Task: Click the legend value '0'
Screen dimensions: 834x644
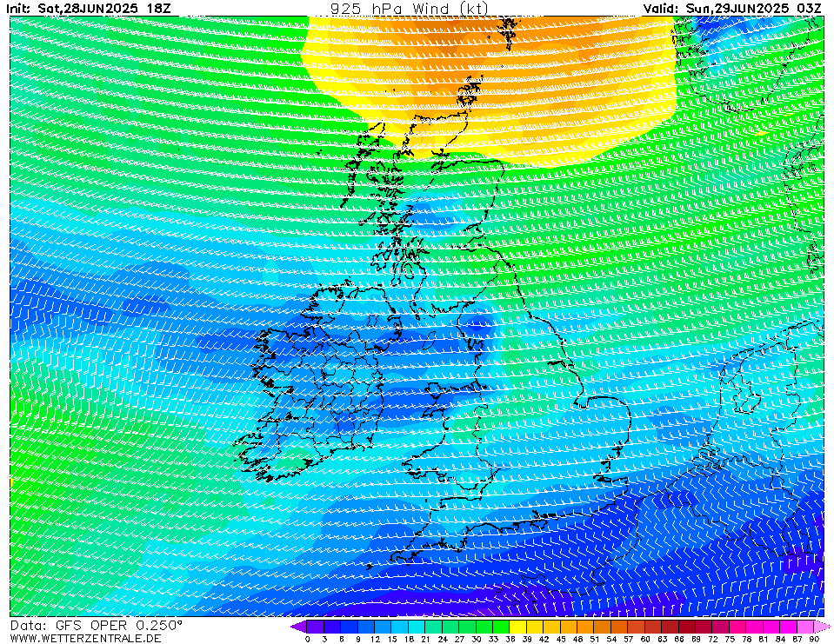Action: pos(308,639)
